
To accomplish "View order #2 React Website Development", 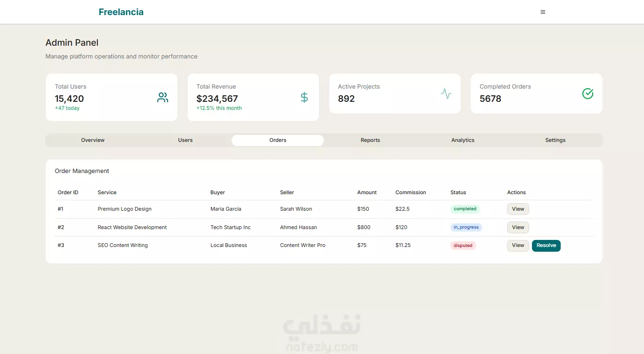I will coord(518,227).
